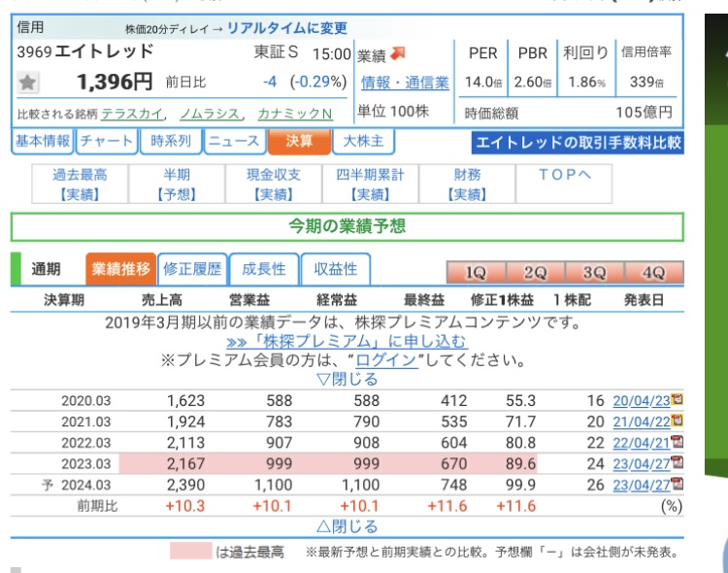Screen dimensions: 728x573
Task: Click PBR value 2.60倍
Action: (533, 83)
